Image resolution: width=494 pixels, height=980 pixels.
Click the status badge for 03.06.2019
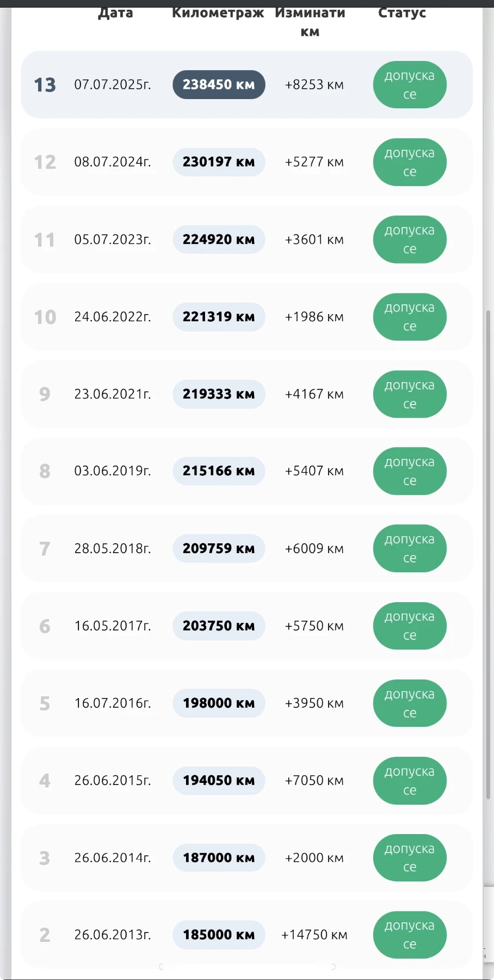(409, 471)
